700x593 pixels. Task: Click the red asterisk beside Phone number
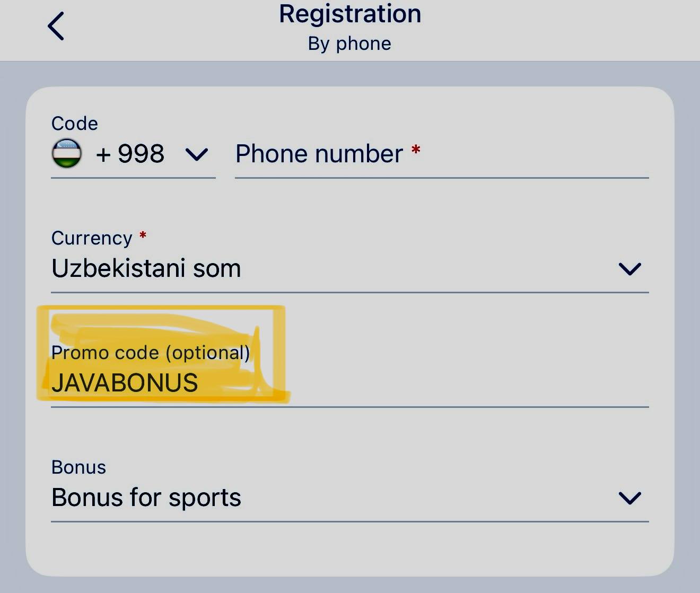[x=416, y=151]
